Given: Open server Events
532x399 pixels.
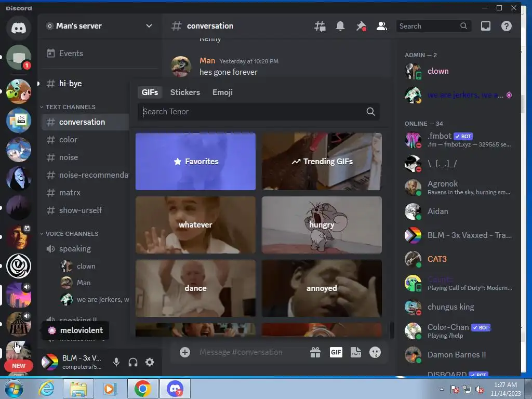Looking at the screenshot, I should pos(99,54).
